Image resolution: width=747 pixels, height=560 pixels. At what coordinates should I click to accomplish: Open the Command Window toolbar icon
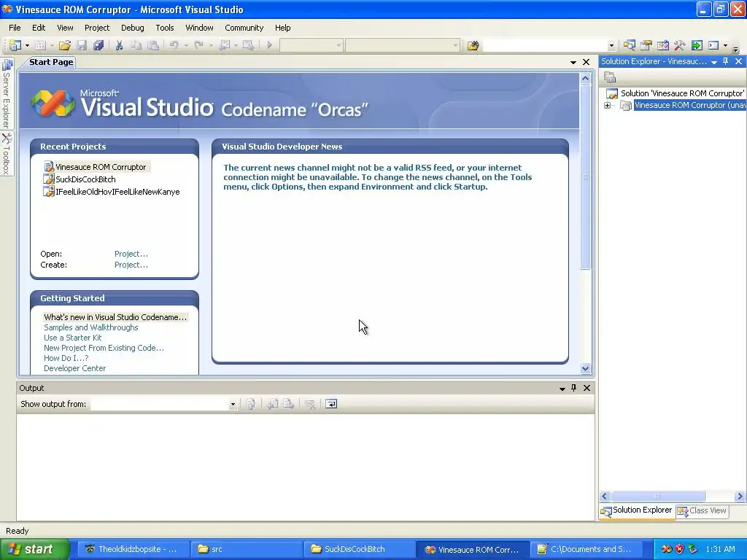click(713, 45)
